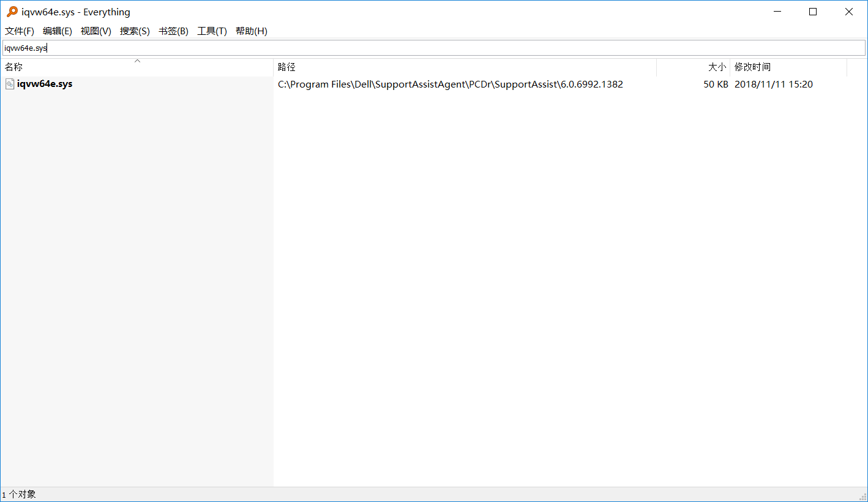Open the 编辑(E) menu
Screen dimensions: 868x502
[58, 31]
